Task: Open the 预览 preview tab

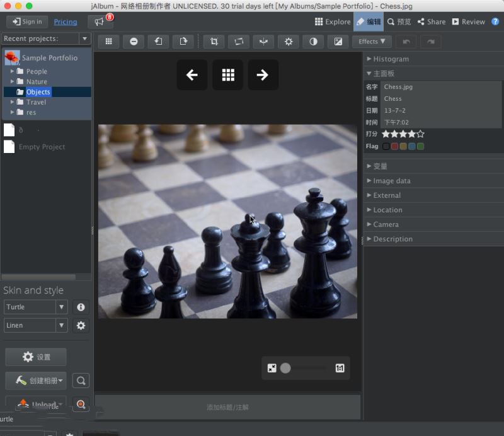Action: [x=399, y=21]
